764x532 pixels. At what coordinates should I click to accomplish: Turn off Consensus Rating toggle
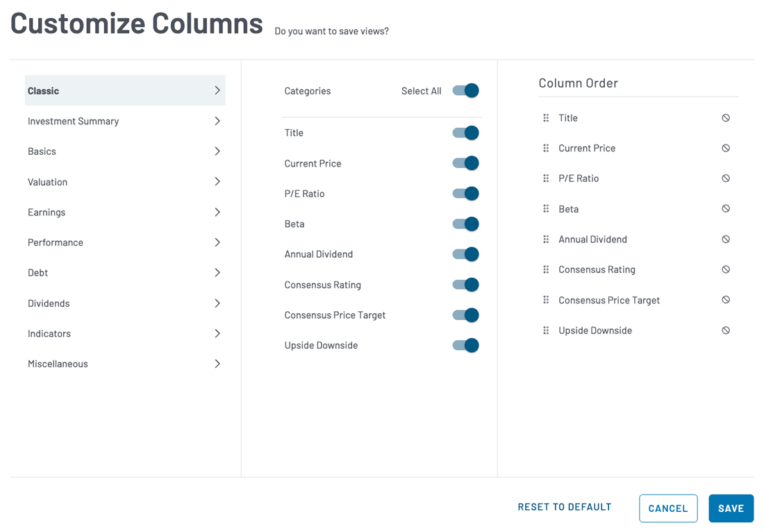coord(465,285)
